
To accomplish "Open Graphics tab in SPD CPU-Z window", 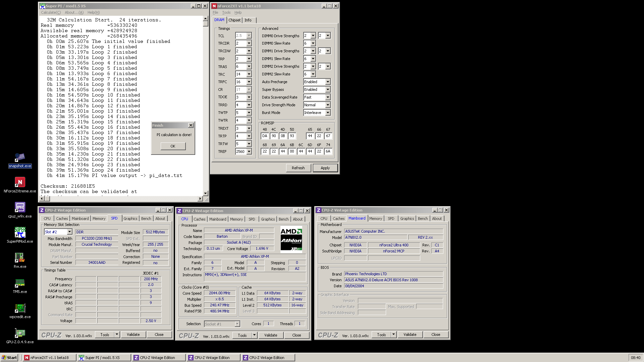I will (130, 219).
